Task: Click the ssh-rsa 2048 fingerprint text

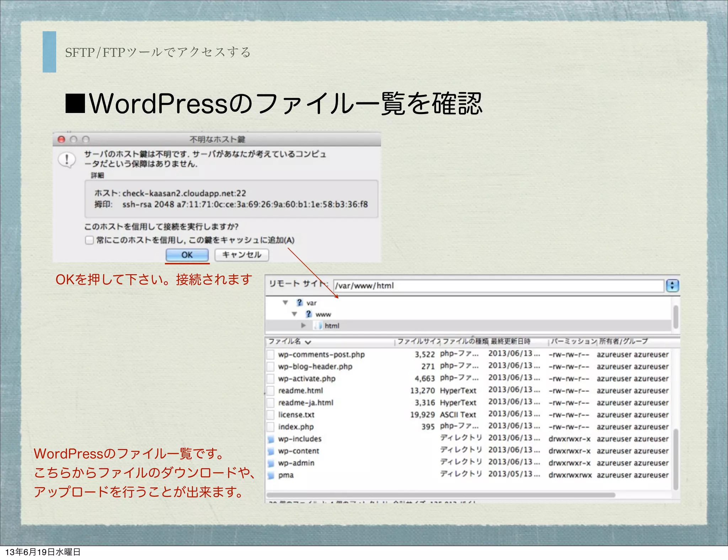Action: pyautogui.click(x=245, y=204)
